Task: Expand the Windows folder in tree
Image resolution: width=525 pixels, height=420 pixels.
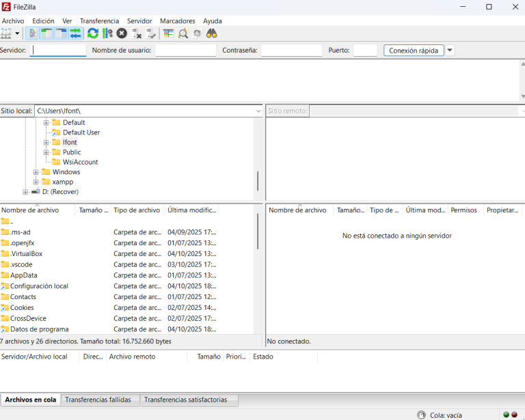Action: [x=36, y=172]
